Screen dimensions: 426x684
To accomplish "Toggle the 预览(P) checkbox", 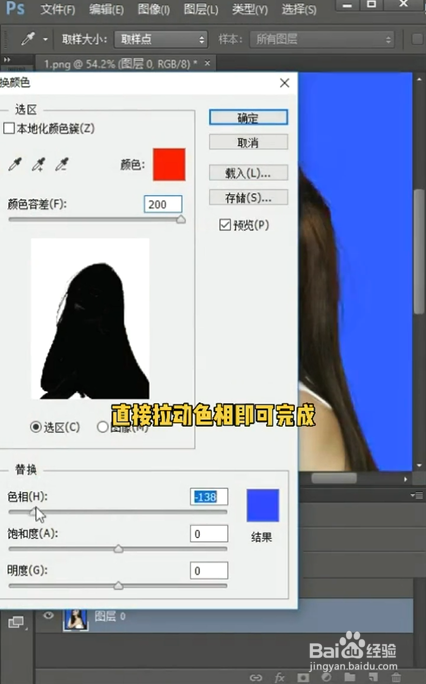I will pos(225,225).
